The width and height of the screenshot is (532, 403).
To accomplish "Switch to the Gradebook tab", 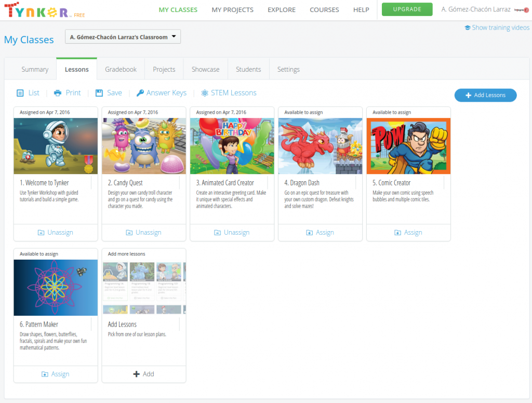I will tap(121, 69).
